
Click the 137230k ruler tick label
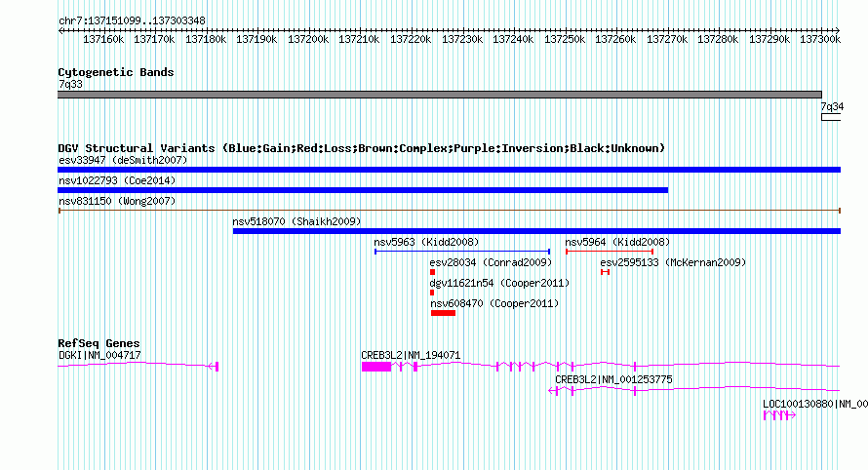462,39
